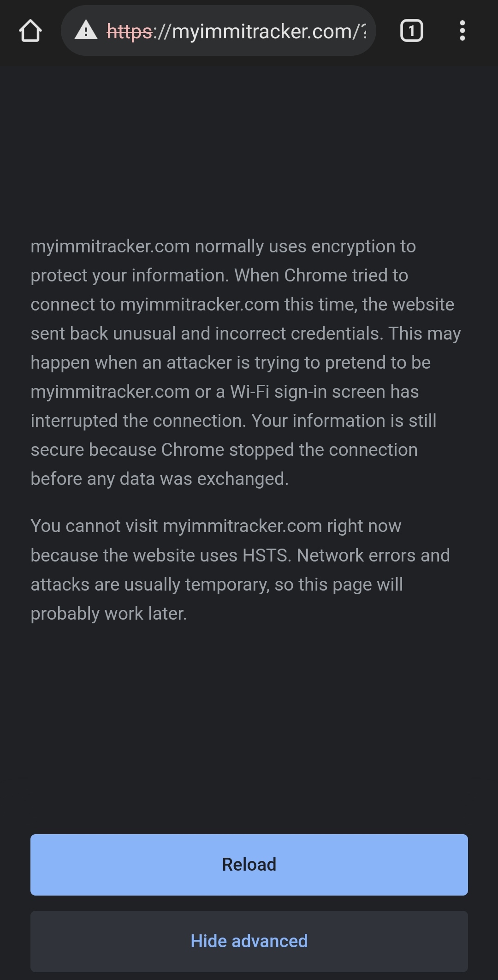Tap the struck-through https in the address bar

(129, 31)
